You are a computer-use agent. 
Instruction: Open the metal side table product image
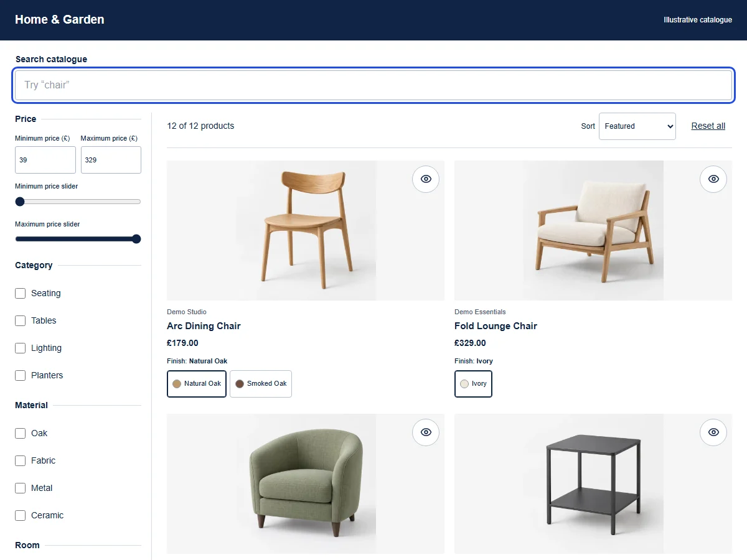pyautogui.click(x=593, y=484)
